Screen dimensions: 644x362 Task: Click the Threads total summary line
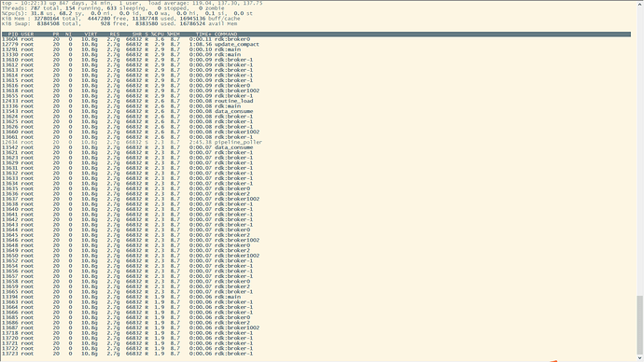click(113, 8)
